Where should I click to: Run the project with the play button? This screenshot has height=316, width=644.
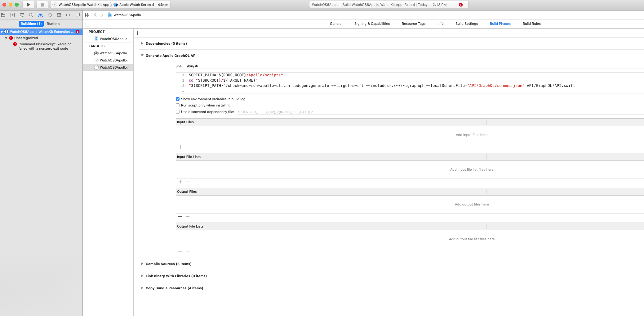pyautogui.click(x=28, y=5)
